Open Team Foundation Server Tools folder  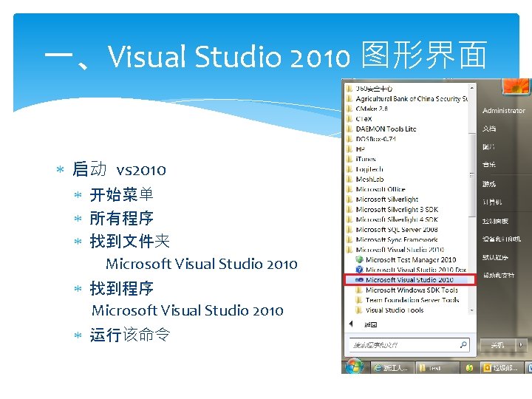(x=407, y=300)
